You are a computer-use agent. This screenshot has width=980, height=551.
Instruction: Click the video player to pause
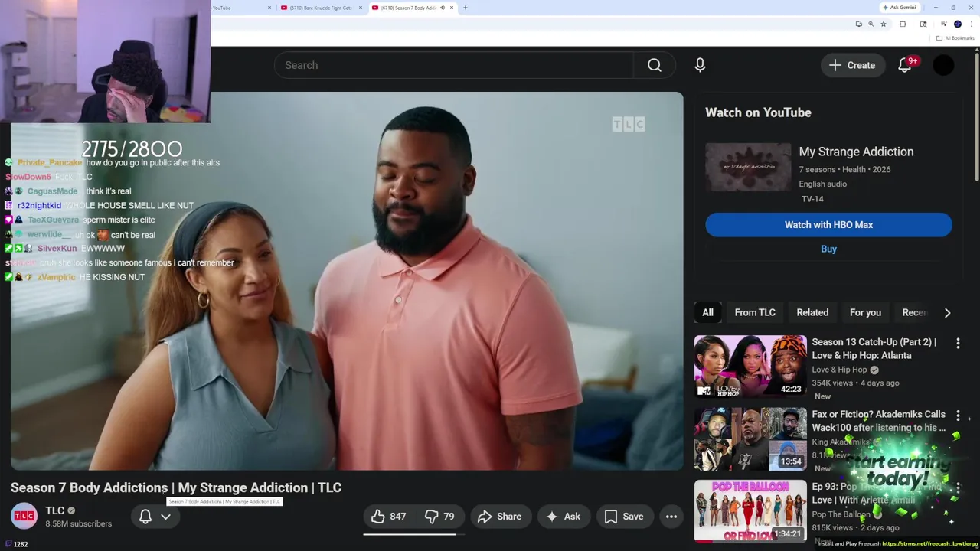pos(347,281)
